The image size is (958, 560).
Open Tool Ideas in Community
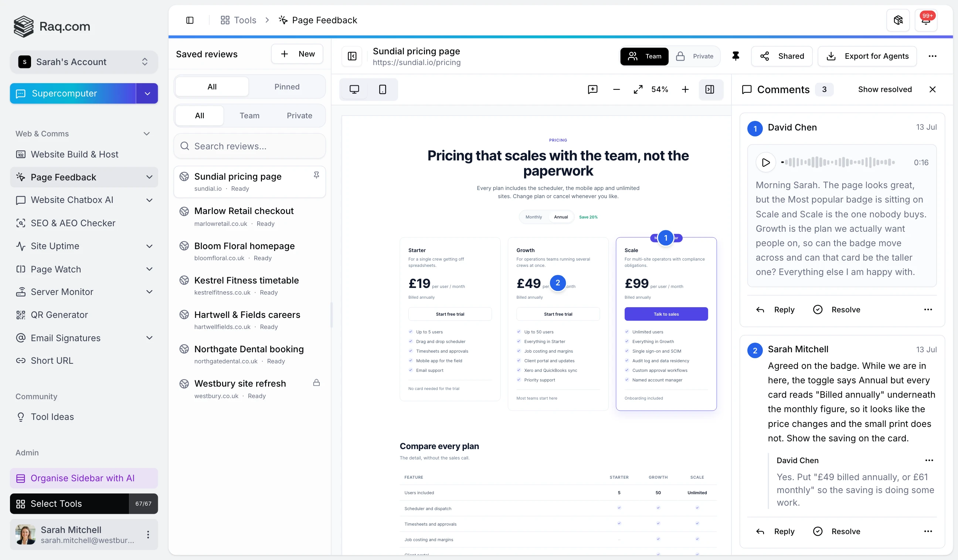[84, 417]
